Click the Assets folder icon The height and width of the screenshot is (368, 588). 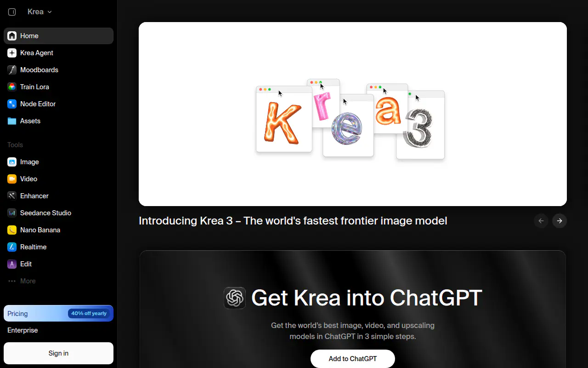click(12, 121)
